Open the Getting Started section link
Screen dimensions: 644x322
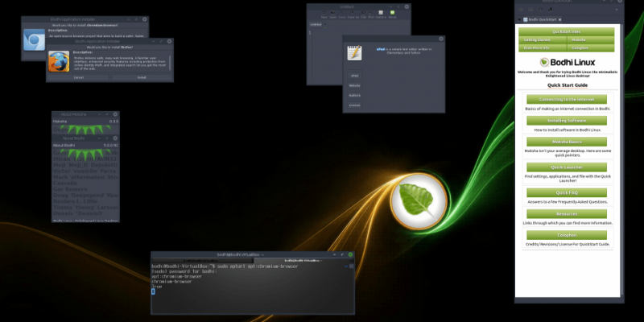[x=543, y=39]
